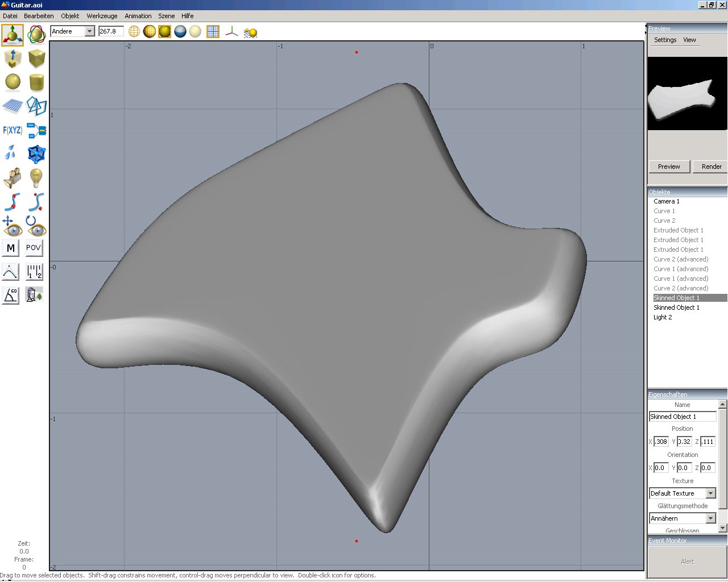This screenshot has height=582, width=728.
Task: Open the physics ball on grid icon
Action: tap(250, 32)
